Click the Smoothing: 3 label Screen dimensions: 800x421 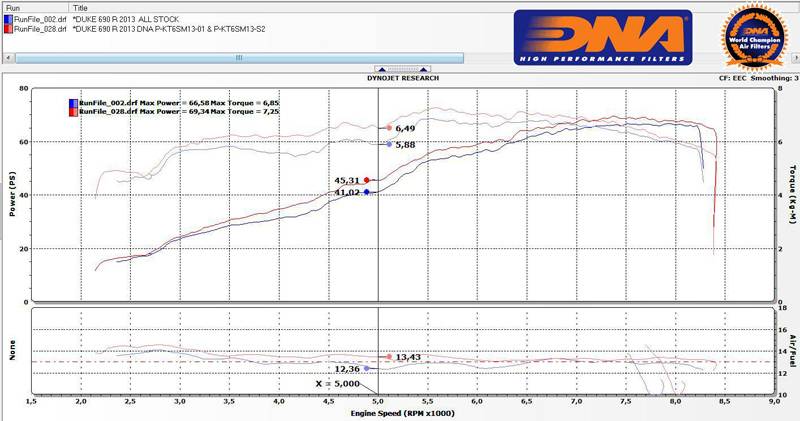[775, 77]
